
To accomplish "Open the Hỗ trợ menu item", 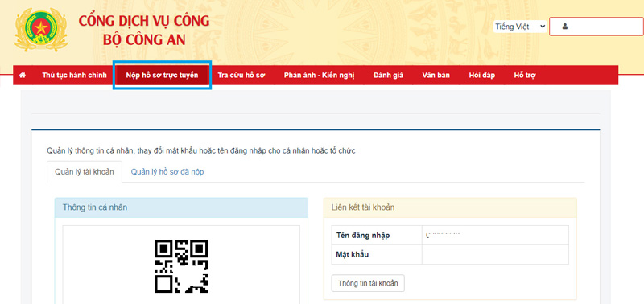I will coord(525,75).
